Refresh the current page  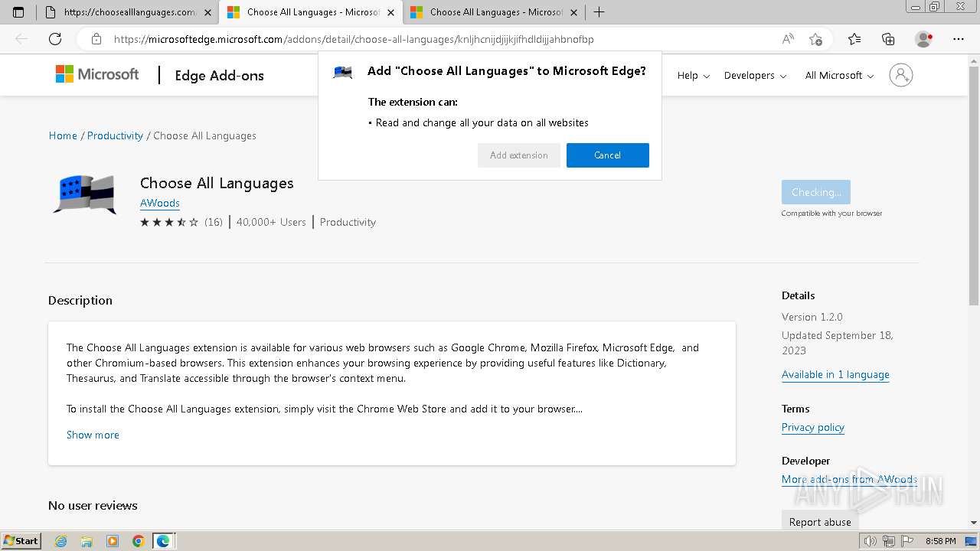[55, 39]
